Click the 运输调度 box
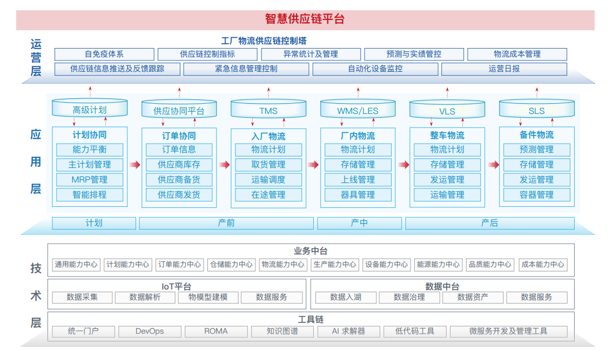The height and width of the screenshot is (364, 613). coord(268,180)
